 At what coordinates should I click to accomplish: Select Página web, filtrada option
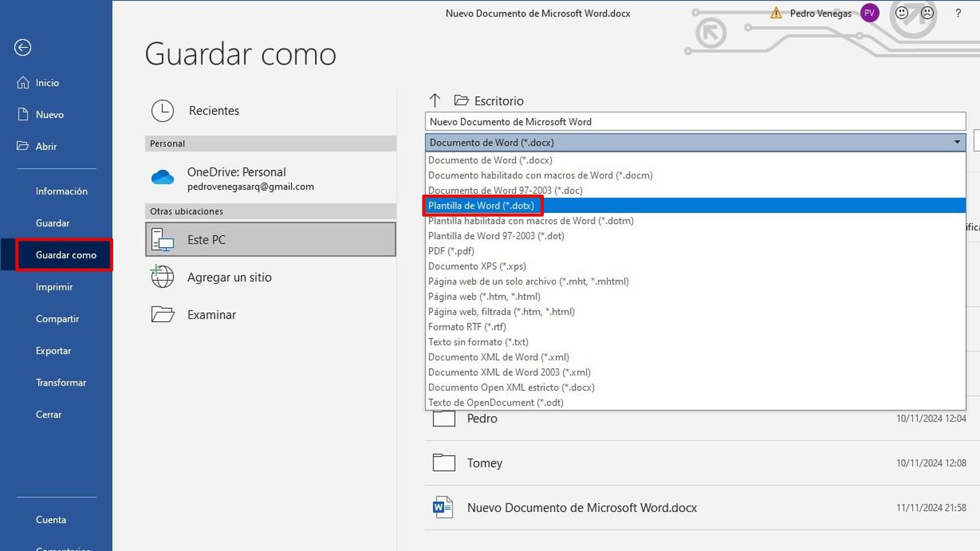coord(695,312)
